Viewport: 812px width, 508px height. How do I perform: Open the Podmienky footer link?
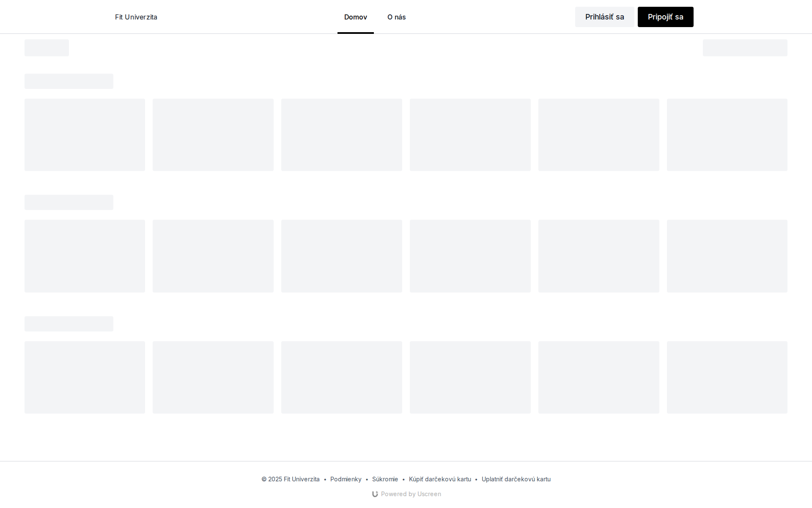coord(346,479)
